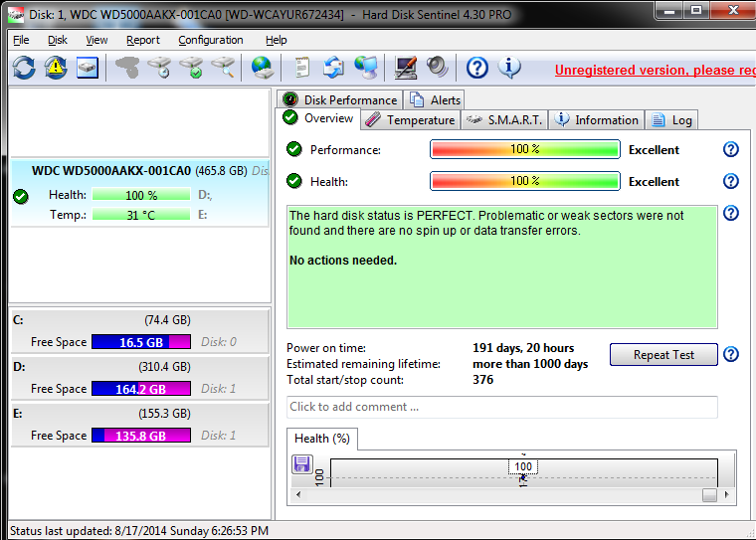Click the blue question mark help toolbar icon
Viewport: 756px width, 540px height.
477,68
